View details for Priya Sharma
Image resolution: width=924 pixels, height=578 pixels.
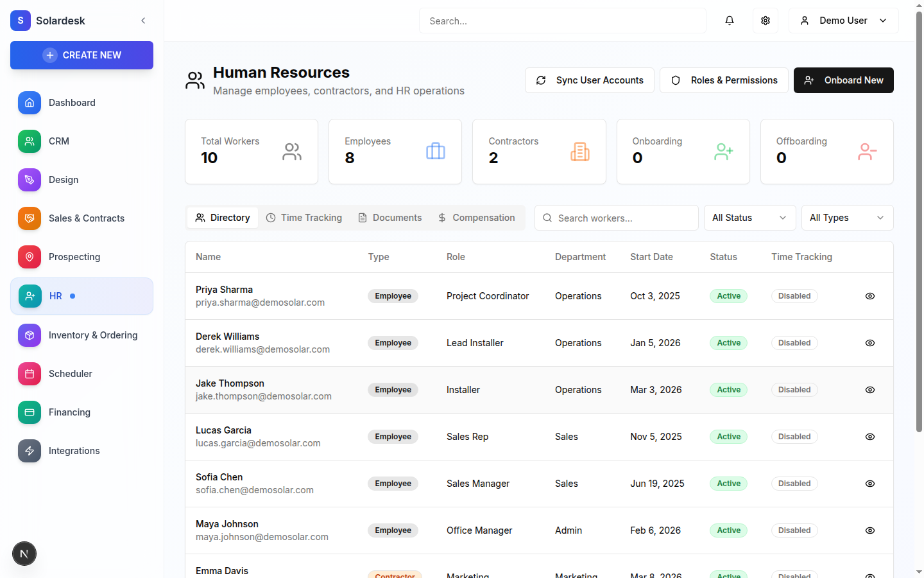tap(869, 296)
